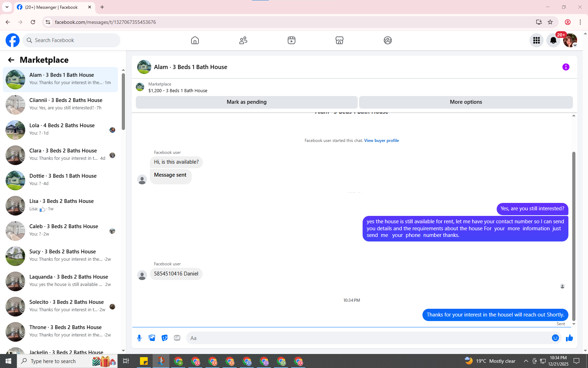Open Windows notification center
The width and height of the screenshot is (588, 368).
tap(576, 361)
